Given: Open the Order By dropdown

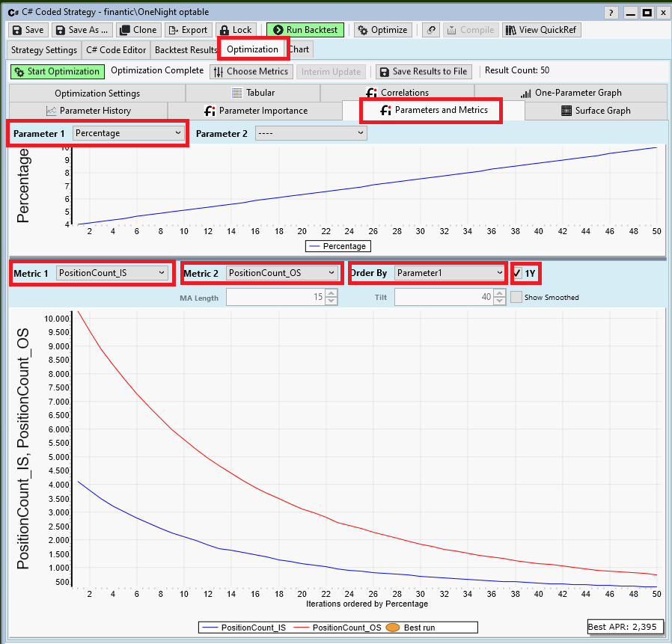Looking at the screenshot, I should [x=449, y=273].
